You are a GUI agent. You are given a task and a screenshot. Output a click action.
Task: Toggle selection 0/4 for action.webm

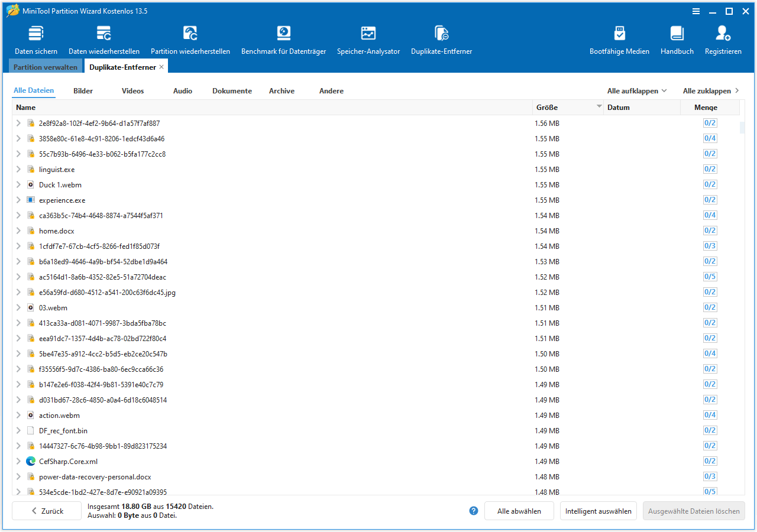[710, 416]
